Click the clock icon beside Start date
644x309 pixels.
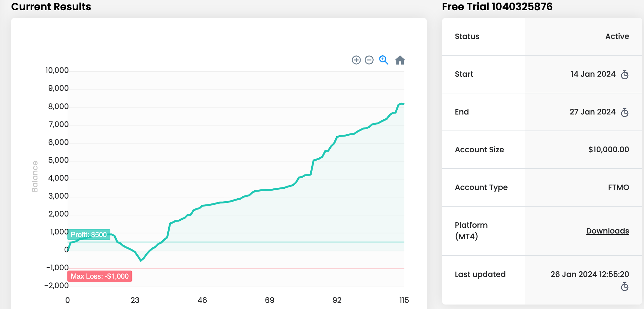click(624, 75)
